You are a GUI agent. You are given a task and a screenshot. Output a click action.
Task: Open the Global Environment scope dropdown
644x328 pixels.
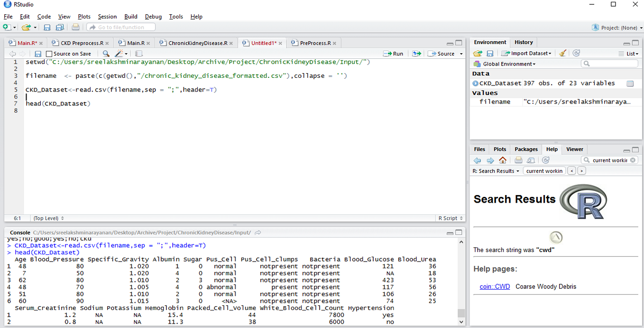(508, 64)
